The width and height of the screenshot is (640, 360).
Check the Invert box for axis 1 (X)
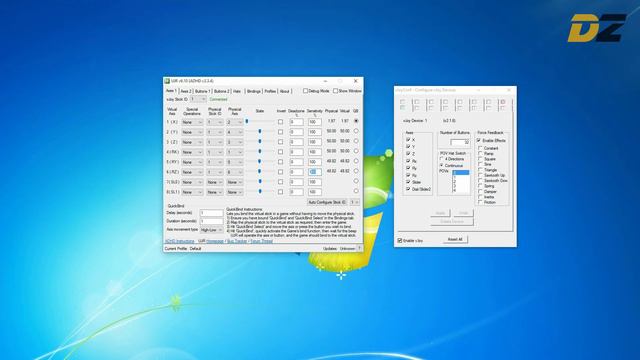(280, 122)
